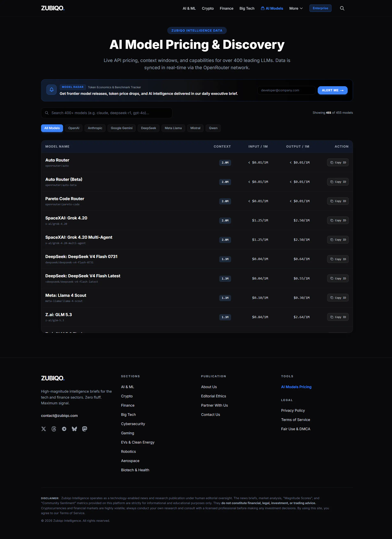Open the Fair Use & DMCA link
Screen dimensions: 392x539
296,429
